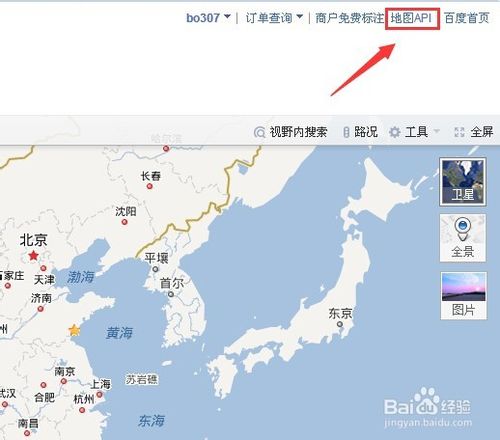This screenshot has height=440, width=500.
Task: Click the 全屏 text label
Action: (482, 132)
